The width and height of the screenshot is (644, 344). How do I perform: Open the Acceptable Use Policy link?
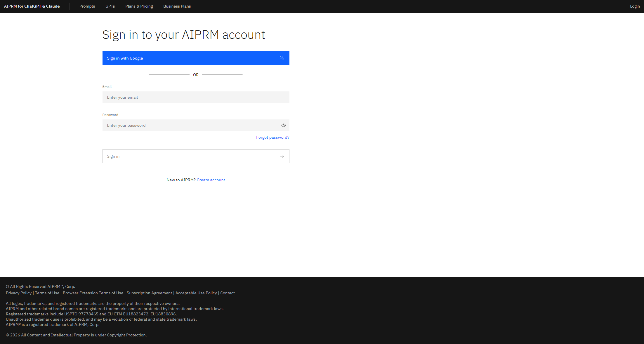(x=196, y=293)
